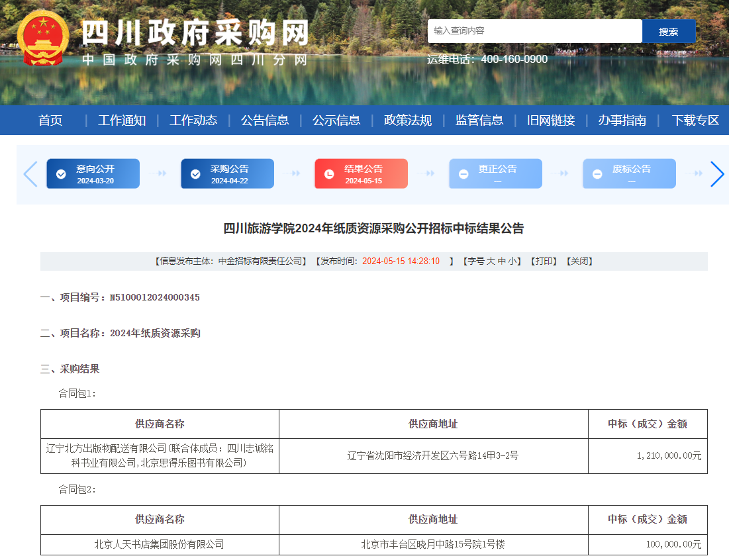Click the 关闭 close link

(x=579, y=261)
